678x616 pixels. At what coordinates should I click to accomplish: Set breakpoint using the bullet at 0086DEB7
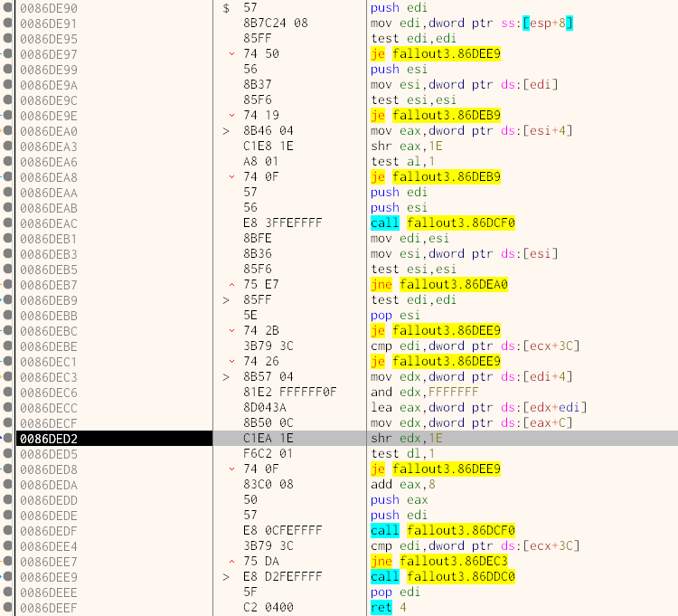pos(7,284)
